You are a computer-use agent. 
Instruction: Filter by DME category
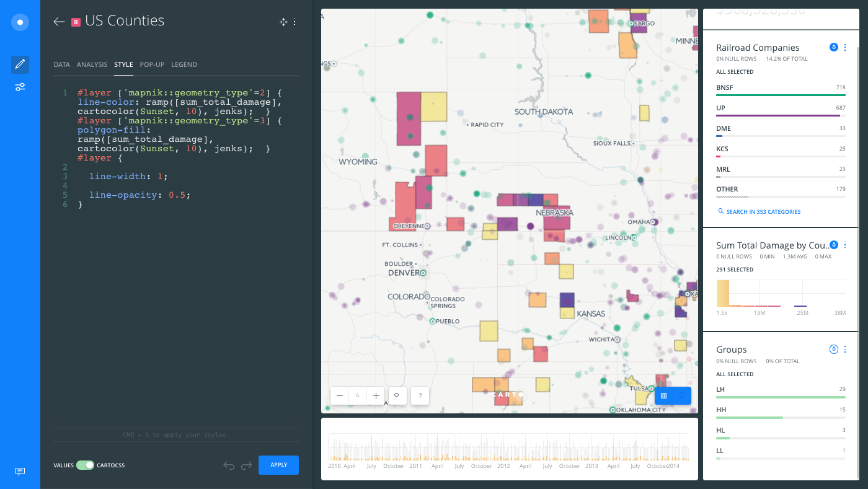coord(781,131)
